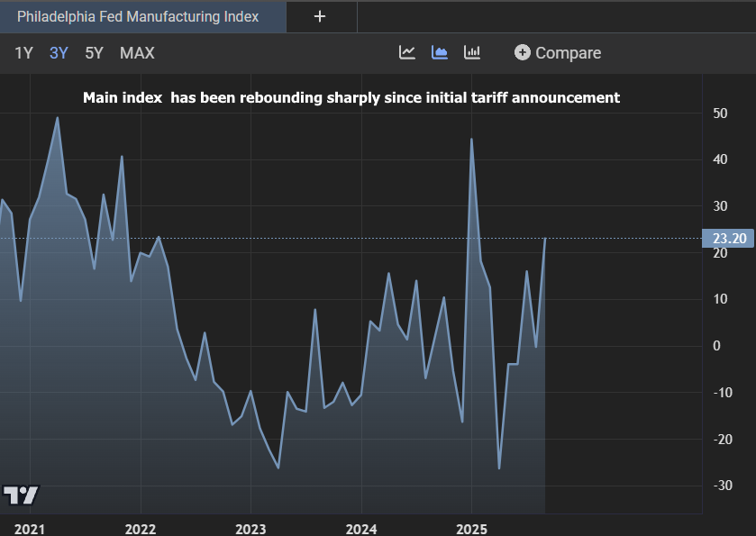756x536 pixels.
Task: Click the 23.20 current value label
Action: 729,239
